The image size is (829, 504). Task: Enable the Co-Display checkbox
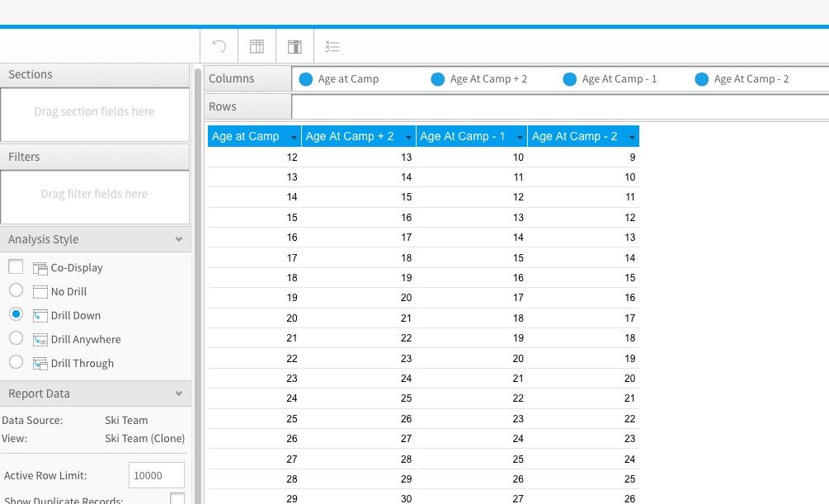click(x=16, y=266)
